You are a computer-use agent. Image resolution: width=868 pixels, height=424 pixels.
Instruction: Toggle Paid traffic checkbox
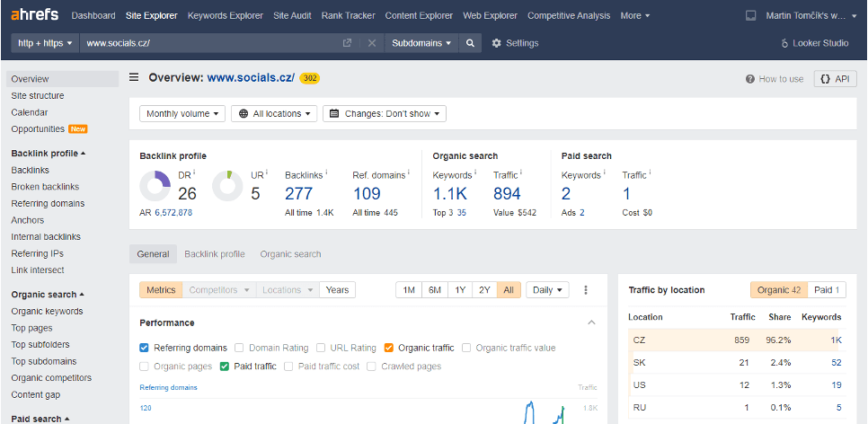(225, 366)
